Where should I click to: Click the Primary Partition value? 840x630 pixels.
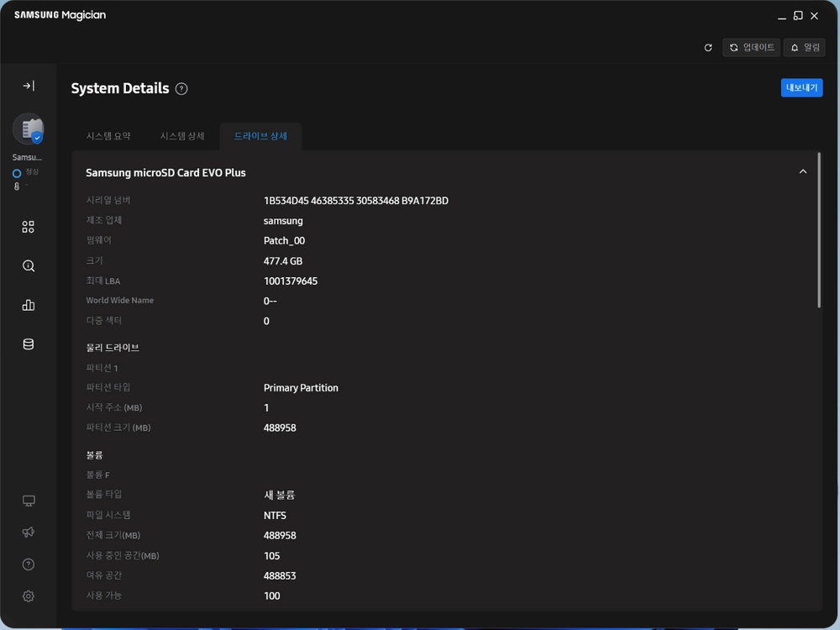pyautogui.click(x=301, y=388)
